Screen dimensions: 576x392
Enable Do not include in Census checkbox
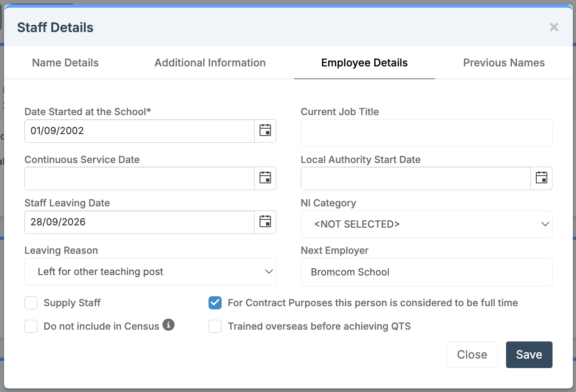(x=31, y=326)
